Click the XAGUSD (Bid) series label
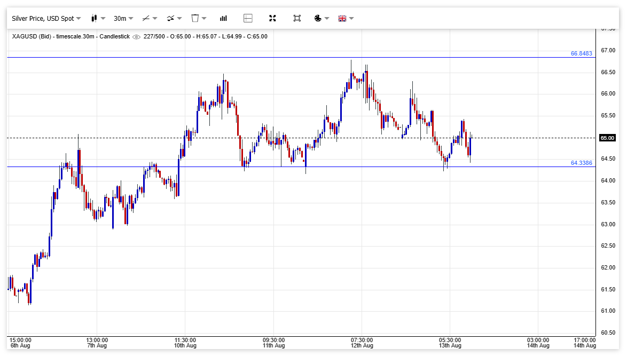The height and width of the screenshot is (364, 627). (32, 36)
